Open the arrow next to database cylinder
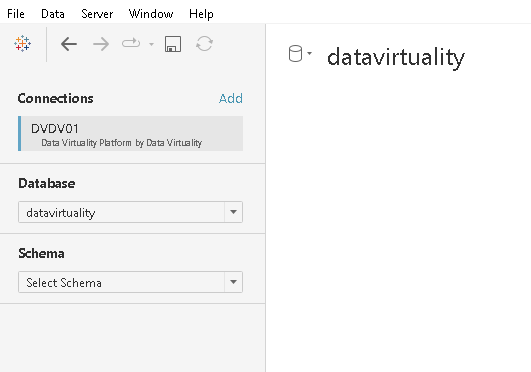The width and height of the screenshot is (531, 372). 309,53
